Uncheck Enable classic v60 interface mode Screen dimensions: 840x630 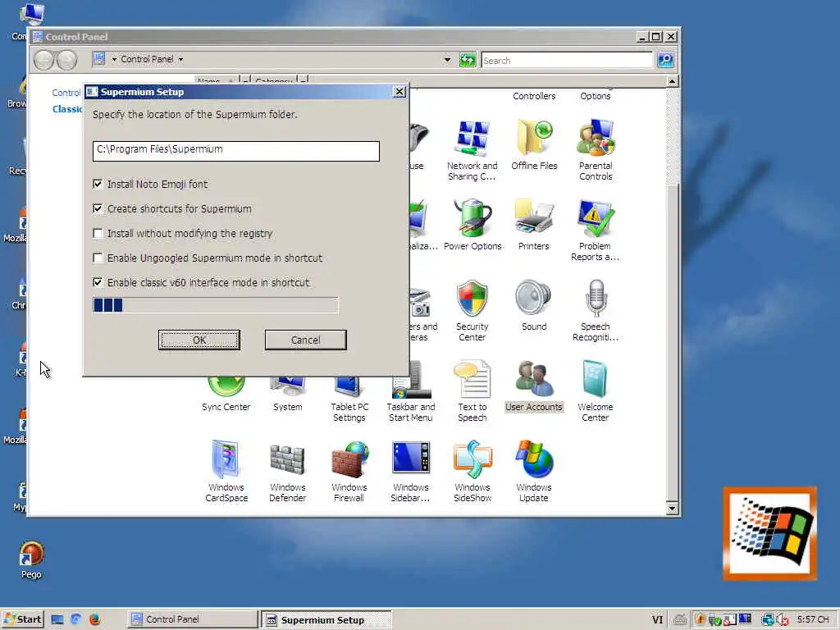pos(98,283)
